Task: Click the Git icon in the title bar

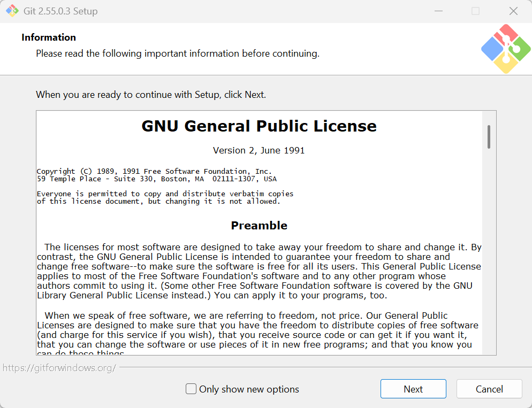Action: 12,11
